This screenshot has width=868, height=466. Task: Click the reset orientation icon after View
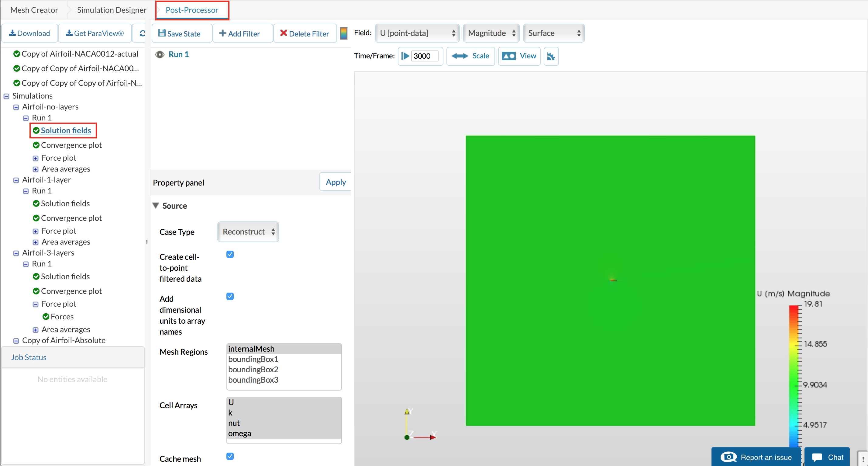pos(551,56)
